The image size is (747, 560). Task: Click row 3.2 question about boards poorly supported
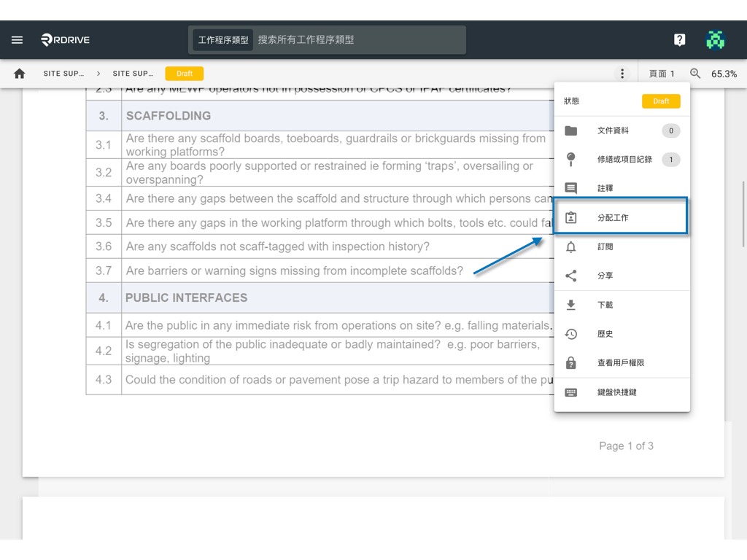(329, 172)
